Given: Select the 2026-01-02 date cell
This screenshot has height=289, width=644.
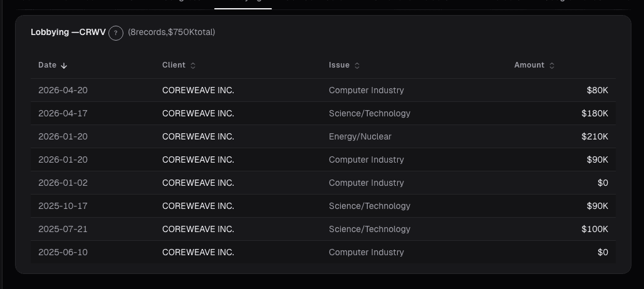Looking at the screenshot, I should [63, 183].
